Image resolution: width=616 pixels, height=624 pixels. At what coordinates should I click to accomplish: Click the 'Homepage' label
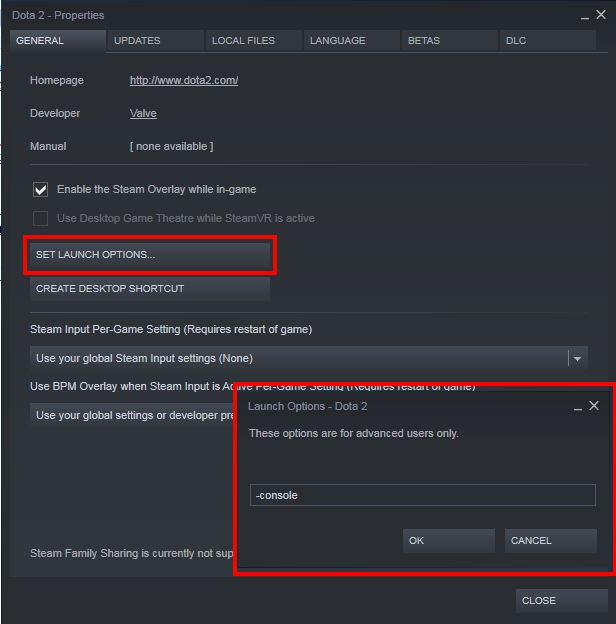point(57,80)
